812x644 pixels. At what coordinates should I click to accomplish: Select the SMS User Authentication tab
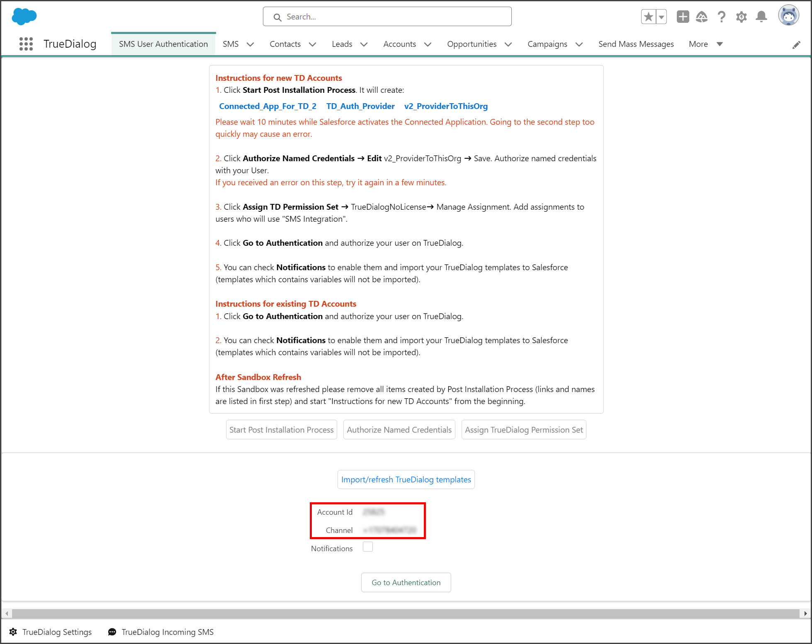[x=163, y=44]
